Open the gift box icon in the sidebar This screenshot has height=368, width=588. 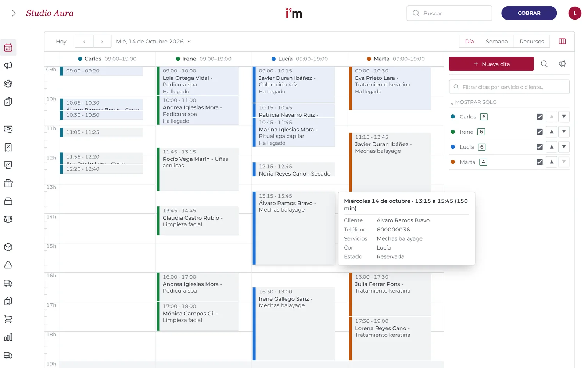coord(8,183)
